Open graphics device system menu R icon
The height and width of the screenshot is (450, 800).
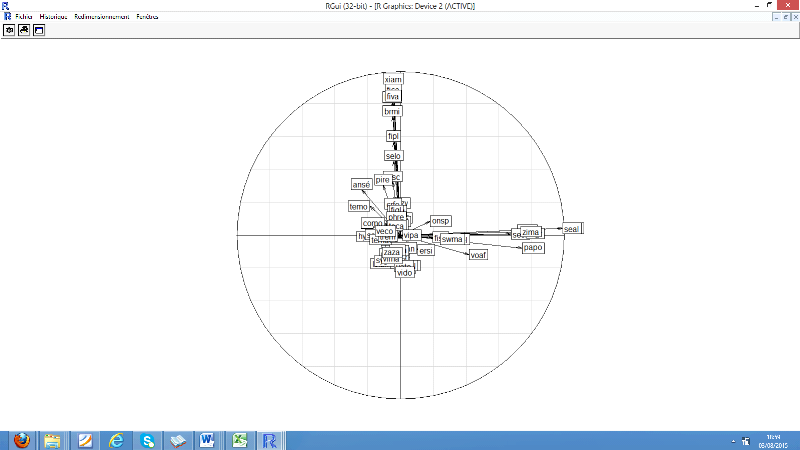tap(6, 17)
